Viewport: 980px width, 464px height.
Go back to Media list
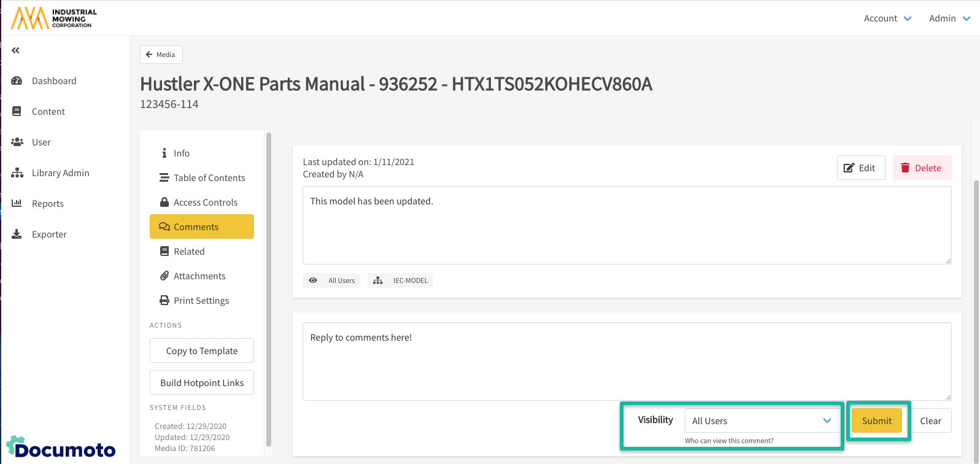(161, 55)
